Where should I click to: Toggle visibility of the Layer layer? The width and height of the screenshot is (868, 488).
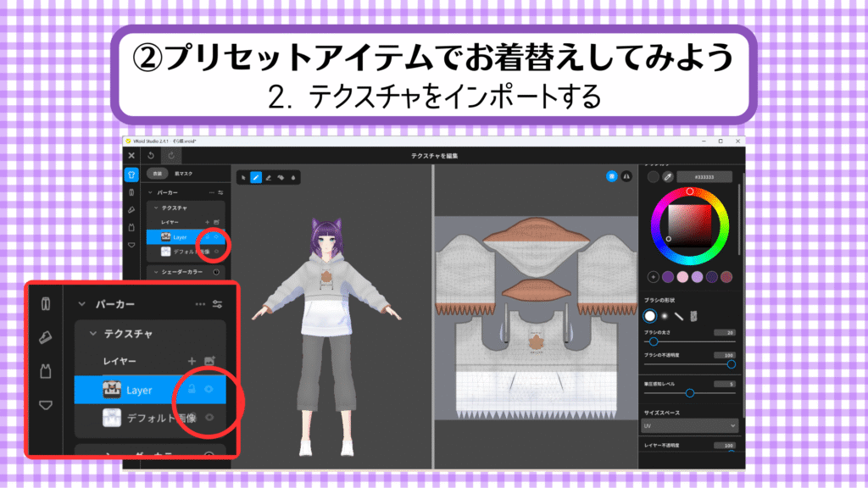[217, 237]
